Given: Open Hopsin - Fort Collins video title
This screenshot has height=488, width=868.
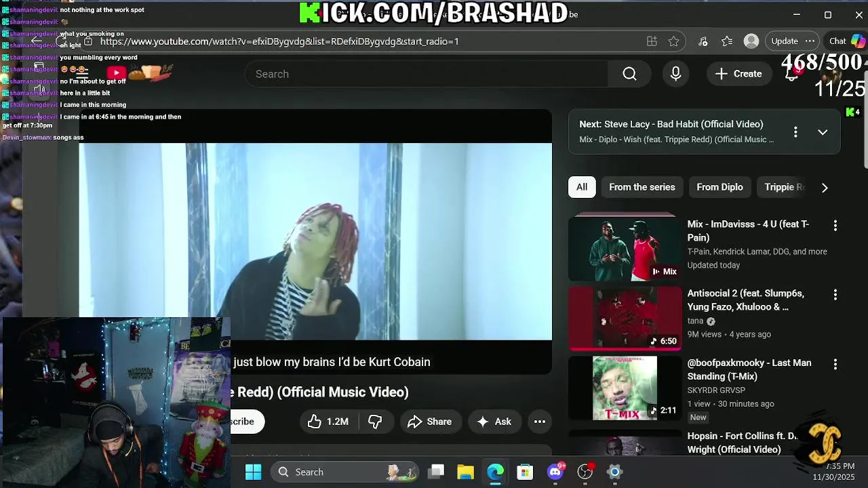Looking at the screenshot, I should [743, 443].
